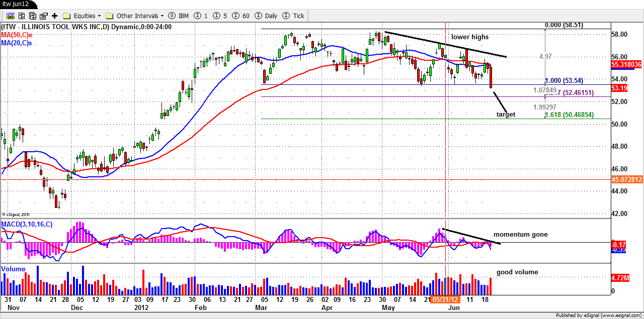Click the Apr month label on time axis
Screen dimensions: 644x319
(x=327, y=307)
